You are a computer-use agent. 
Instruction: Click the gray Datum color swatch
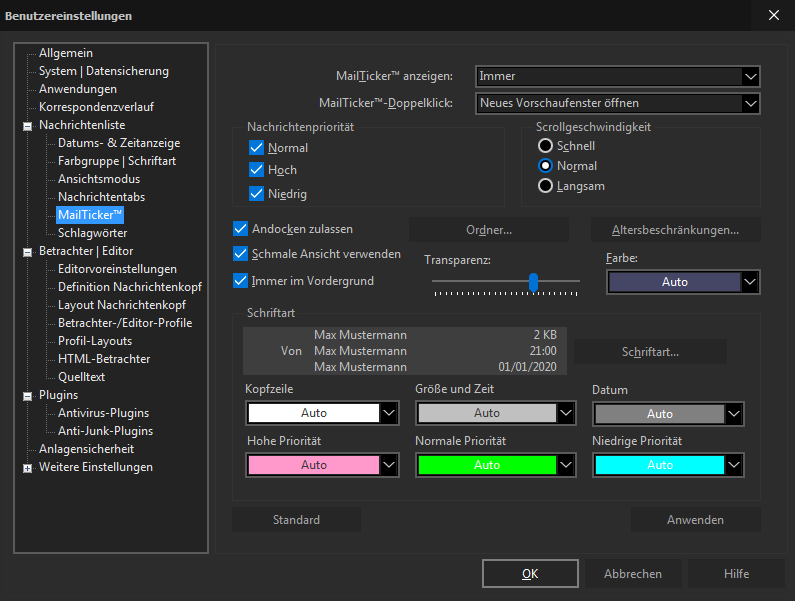[x=660, y=414]
